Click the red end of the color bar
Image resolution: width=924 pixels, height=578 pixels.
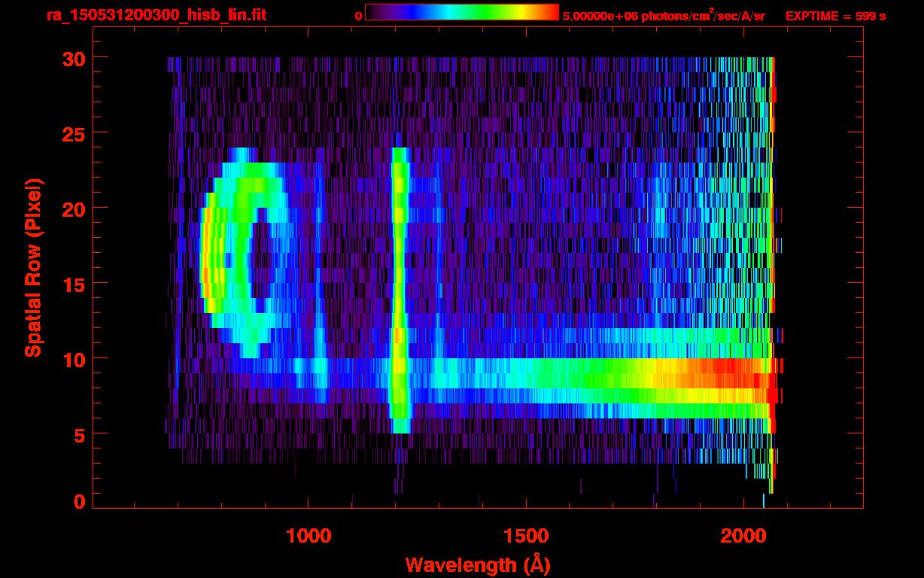click(x=548, y=12)
